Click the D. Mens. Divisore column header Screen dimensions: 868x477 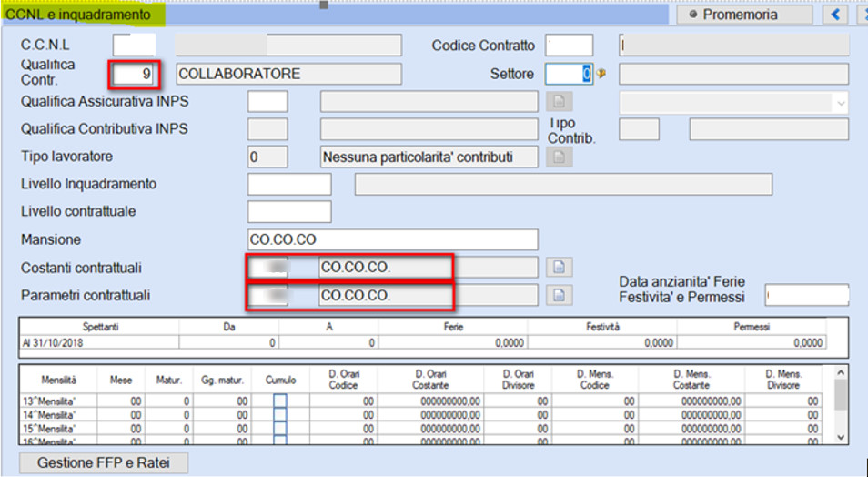[x=784, y=380]
